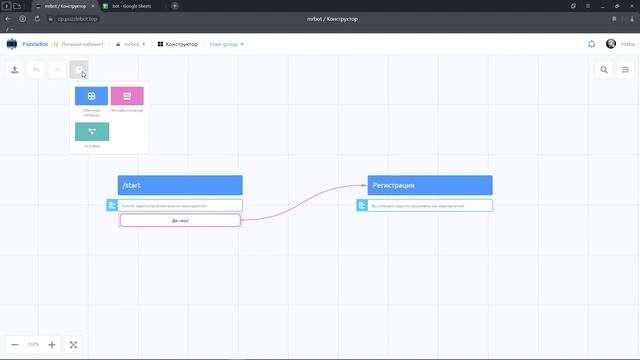Click the Регистрация block message text field
The height and width of the screenshot is (360, 640).
pos(430,205)
